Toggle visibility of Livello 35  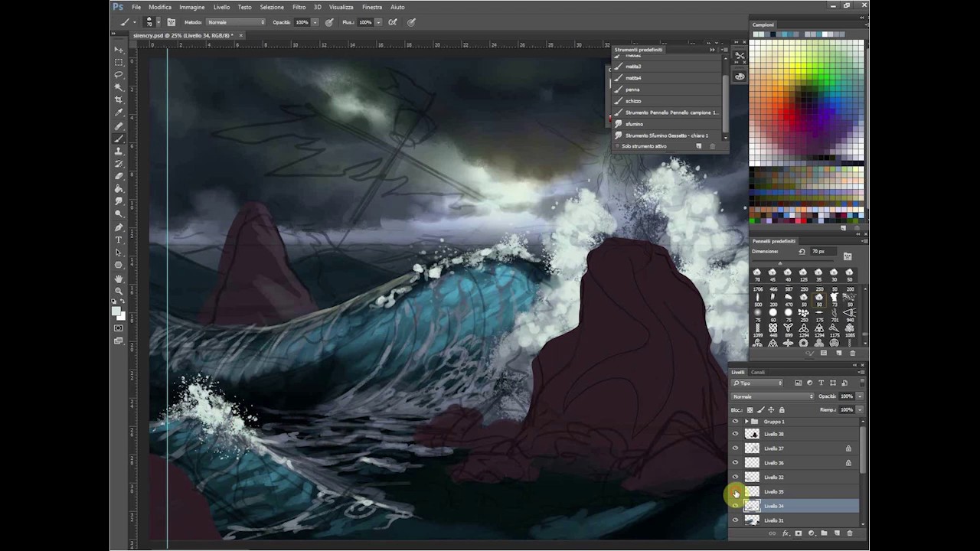tap(736, 492)
